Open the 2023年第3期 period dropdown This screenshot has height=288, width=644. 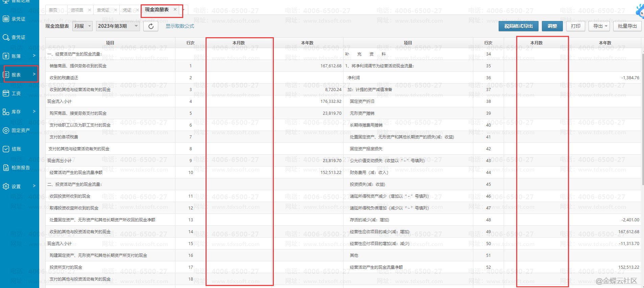click(x=118, y=26)
